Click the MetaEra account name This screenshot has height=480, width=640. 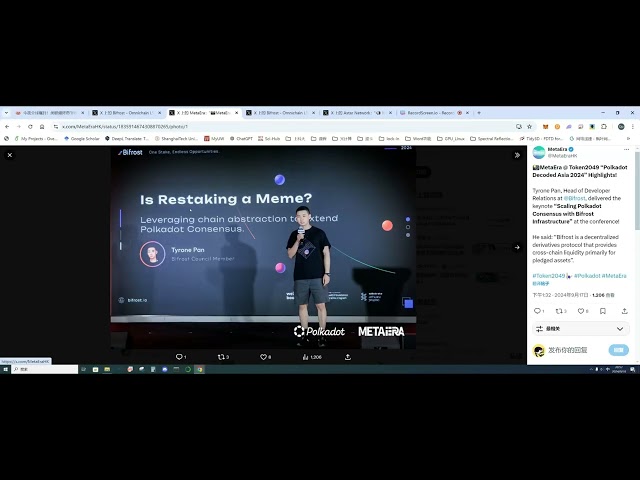[x=557, y=149]
